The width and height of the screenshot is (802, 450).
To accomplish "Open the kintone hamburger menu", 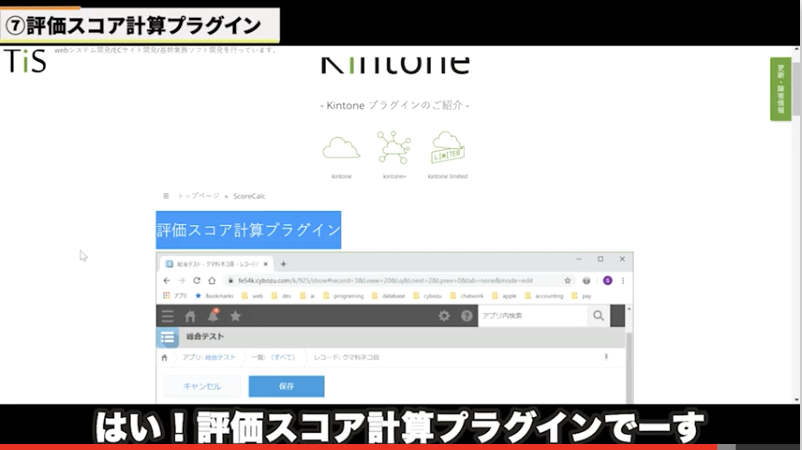I will (167, 316).
